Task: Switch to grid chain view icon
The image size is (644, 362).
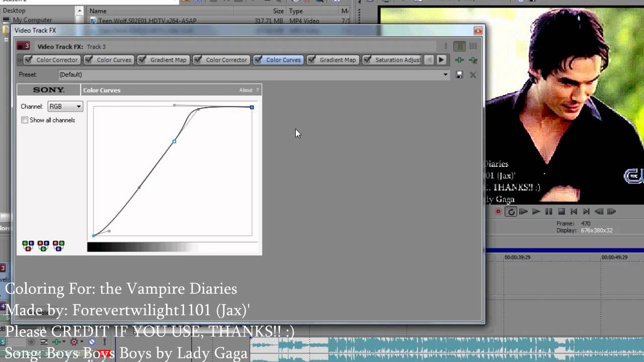Action: 473,46
